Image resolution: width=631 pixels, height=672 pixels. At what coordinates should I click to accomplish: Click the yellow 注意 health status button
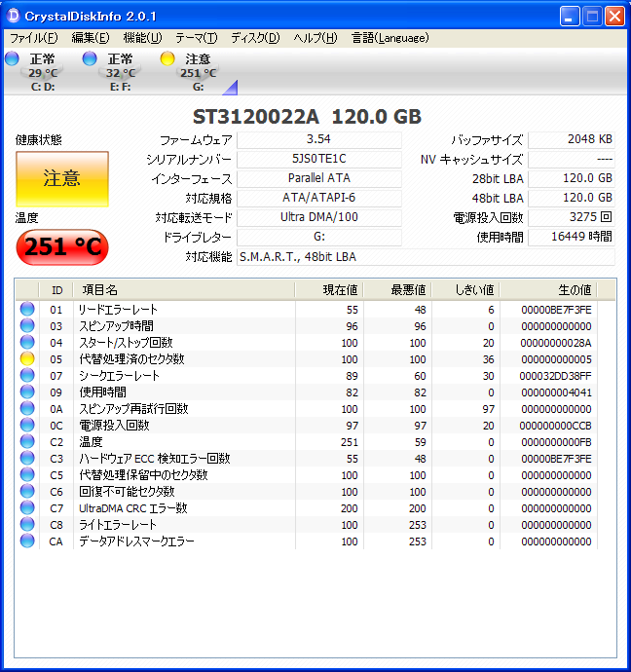(62, 179)
